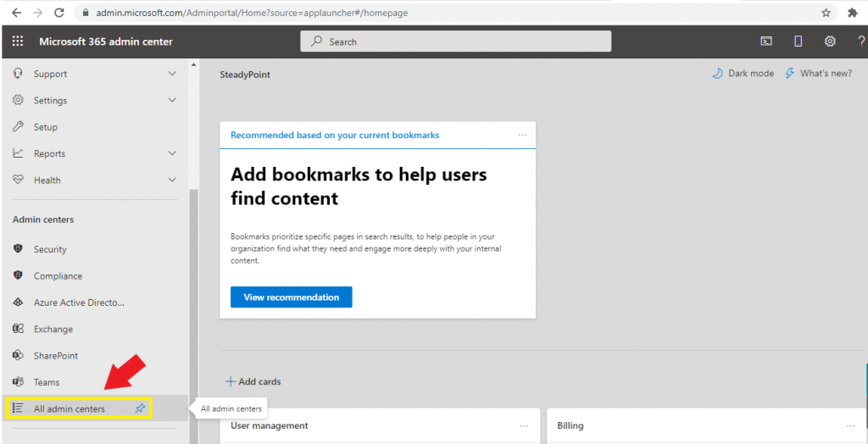The height and width of the screenshot is (444, 868).
Task: Click the Compliance shield icon
Action: click(x=18, y=275)
